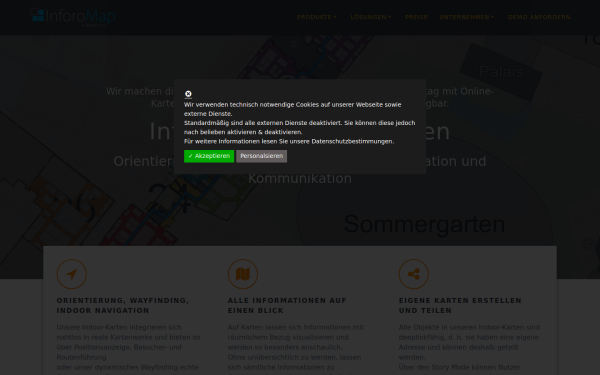
Task: Click paragraph starting Unsere Indoor-Karten integrieren
Action: point(129,349)
